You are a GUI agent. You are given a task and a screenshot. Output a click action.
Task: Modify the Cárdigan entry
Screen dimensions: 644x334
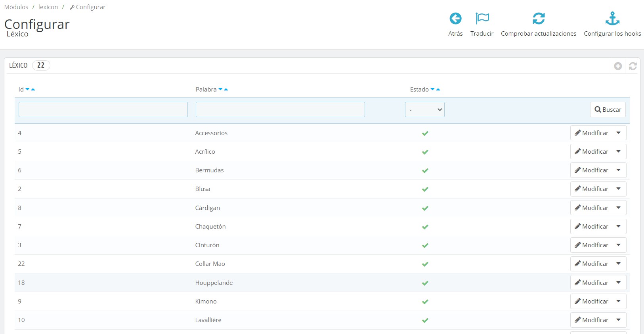(x=591, y=208)
